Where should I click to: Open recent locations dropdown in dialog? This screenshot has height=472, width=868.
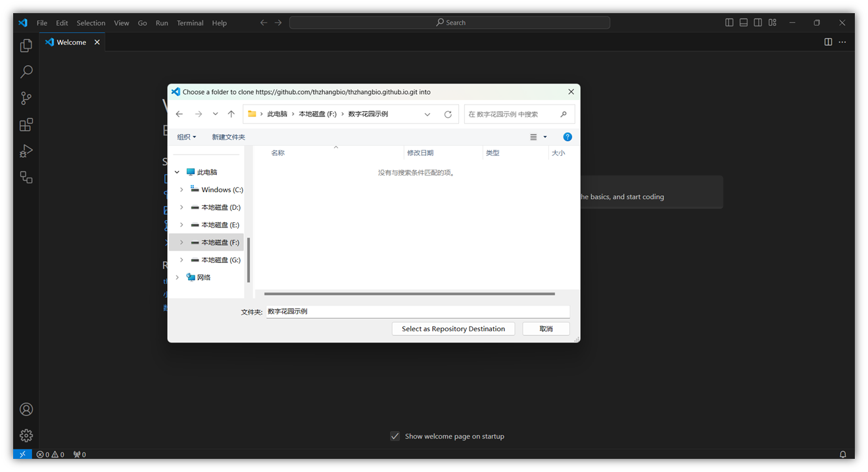(x=215, y=114)
